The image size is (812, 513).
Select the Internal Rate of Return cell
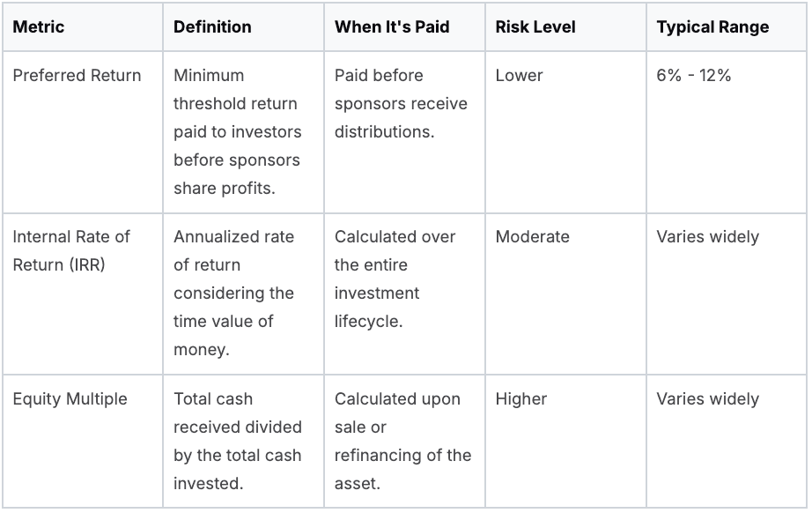pos(71,250)
